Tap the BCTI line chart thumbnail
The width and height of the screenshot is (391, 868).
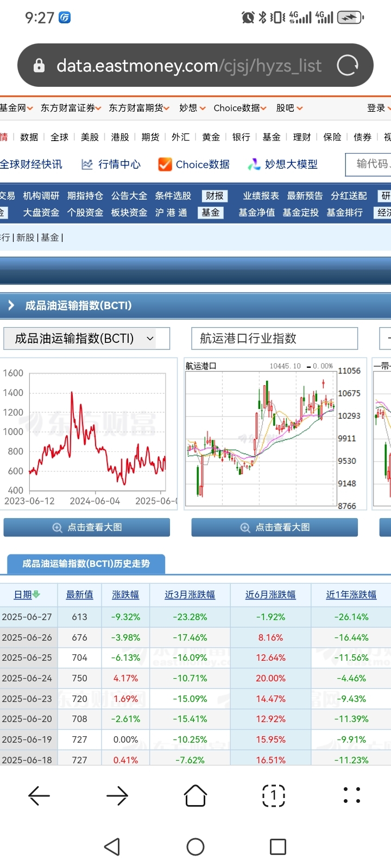pos(89,434)
